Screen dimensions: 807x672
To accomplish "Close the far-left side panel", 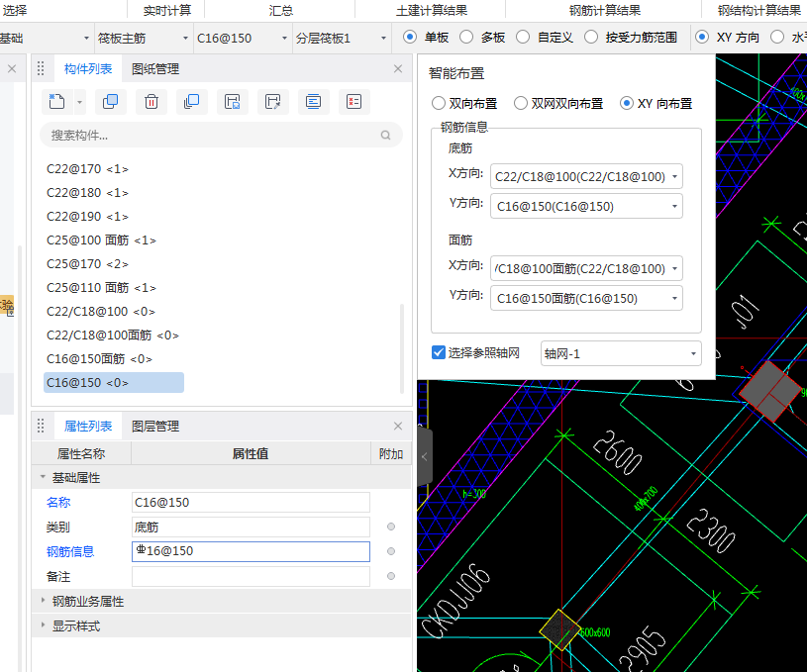I will [12, 68].
